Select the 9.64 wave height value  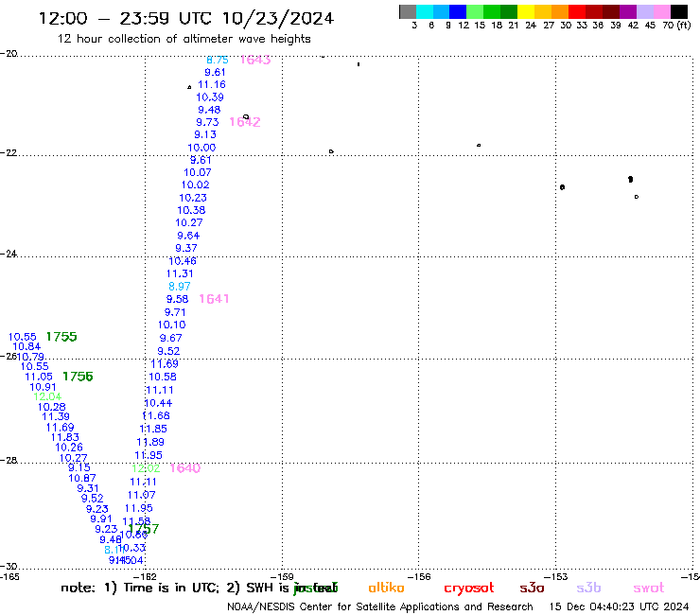pyautogui.click(x=188, y=236)
